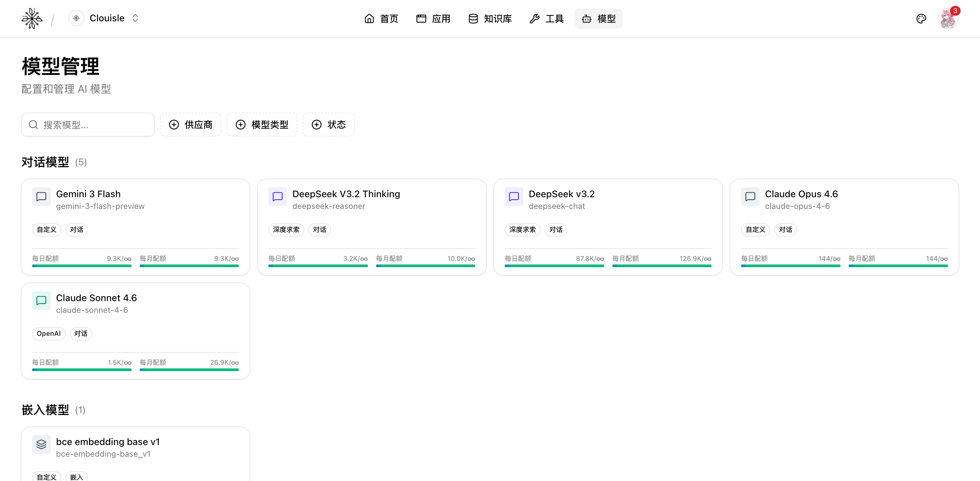Toggle the 深度求索 tag on DeepSeek v3.2
Image resolution: width=980 pixels, height=481 pixels.
click(522, 230)
